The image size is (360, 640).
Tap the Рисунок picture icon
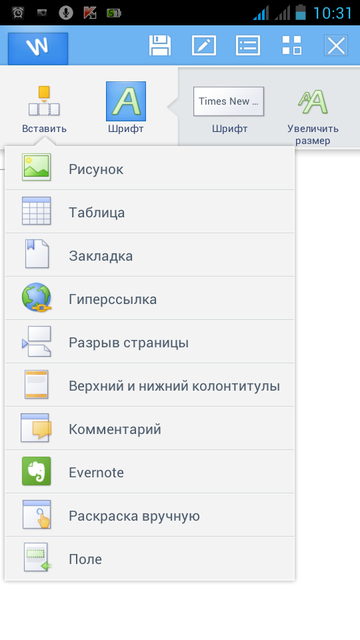(x=36, y=167)
